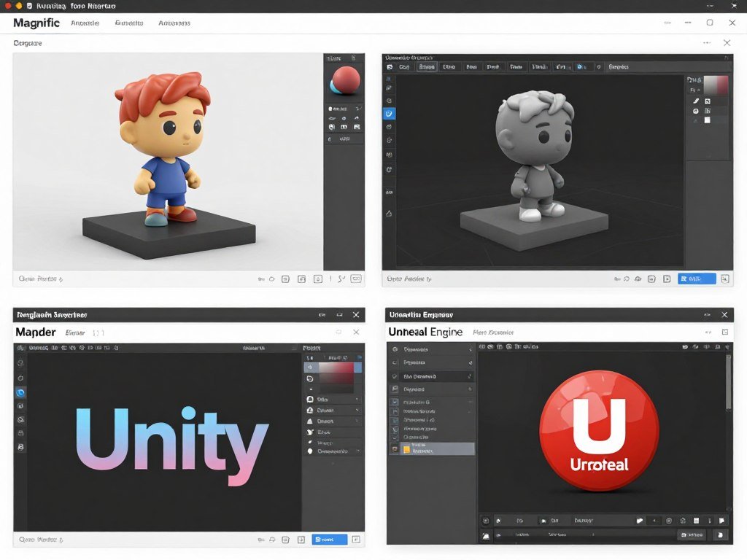This screenshot has height=560, width=747.
Task: Open second tab right of Magnific logo
Action: [x=129, y=23]
